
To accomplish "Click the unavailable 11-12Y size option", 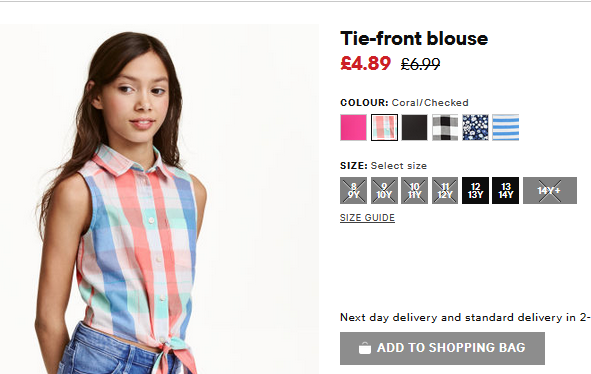I will pyautogui.click(x=445, y=190).
